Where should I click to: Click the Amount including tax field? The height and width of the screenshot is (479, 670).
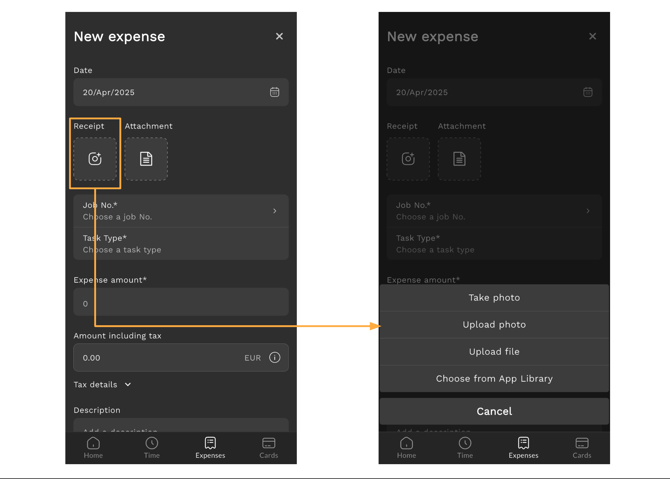(x=160, y=357)
